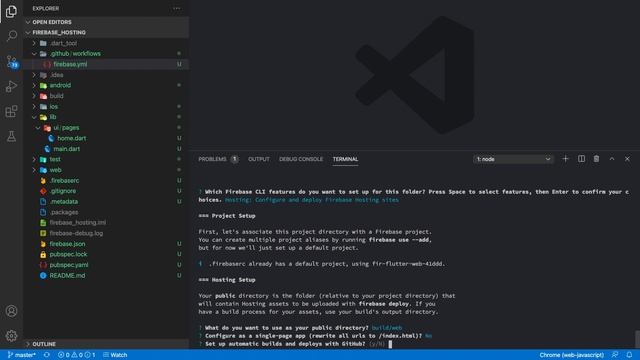Close the terminal panel
Image resolution: width=640 pixels, height=360 pixels.
tap(627, 159)
